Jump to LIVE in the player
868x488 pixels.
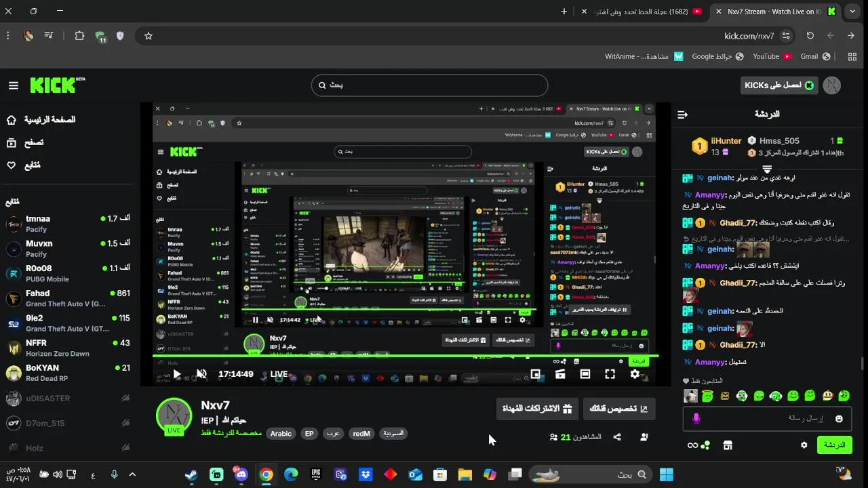click(x=279, y=374)
